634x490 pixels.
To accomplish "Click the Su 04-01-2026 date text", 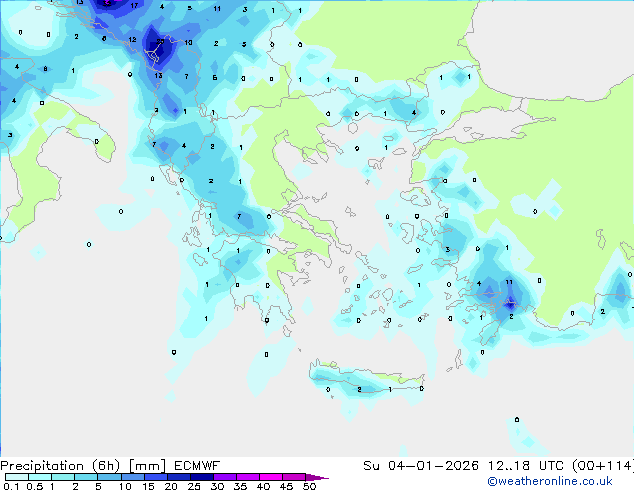I will pos(408,465).
